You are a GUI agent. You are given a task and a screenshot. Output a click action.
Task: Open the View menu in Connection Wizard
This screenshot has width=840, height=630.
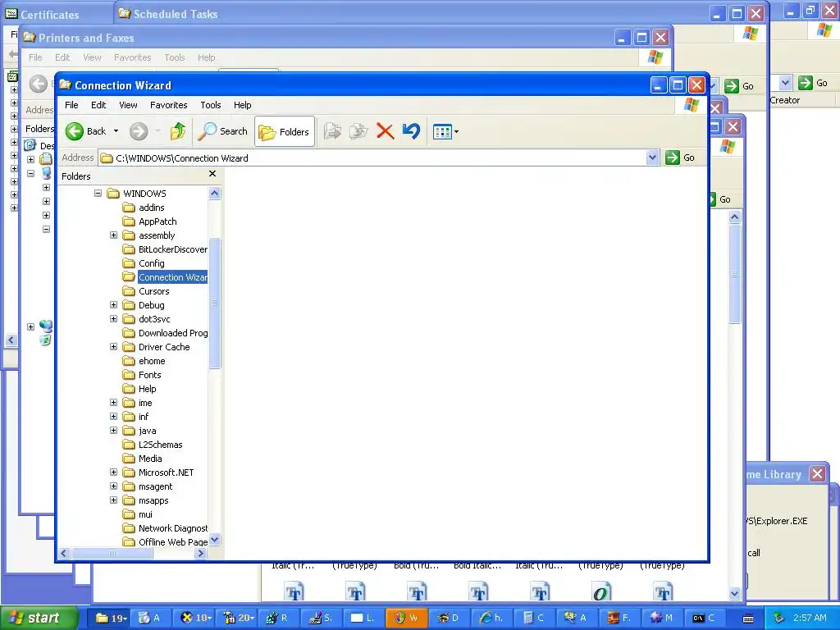point(128,105)
